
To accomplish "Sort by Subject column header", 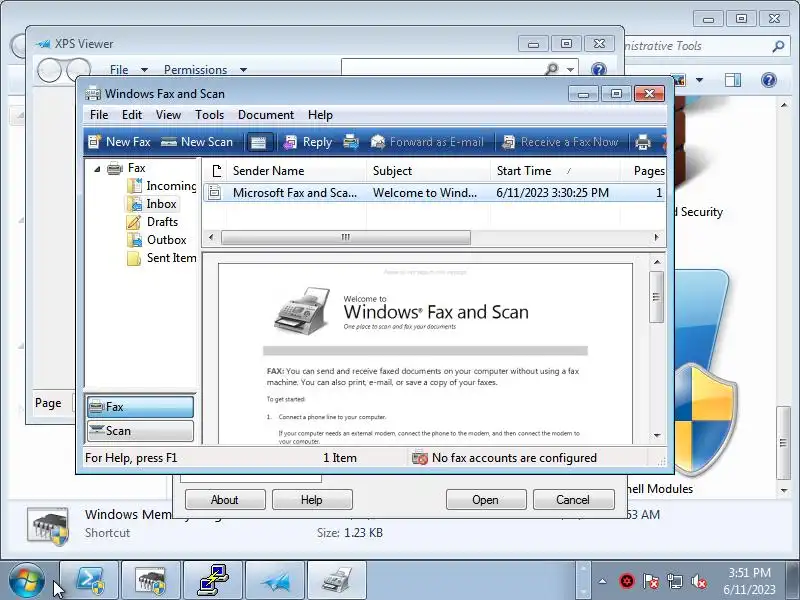I will click(x=429, y=170).
